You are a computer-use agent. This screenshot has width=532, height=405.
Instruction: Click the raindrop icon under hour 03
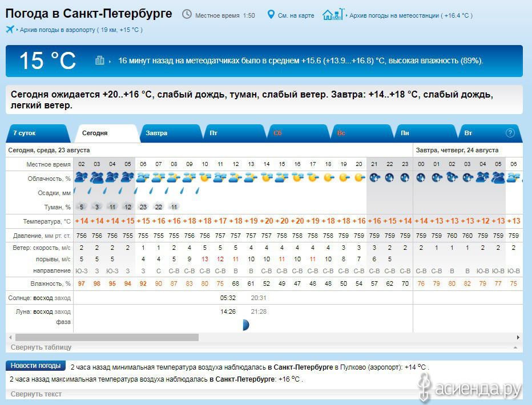(90, 191)
